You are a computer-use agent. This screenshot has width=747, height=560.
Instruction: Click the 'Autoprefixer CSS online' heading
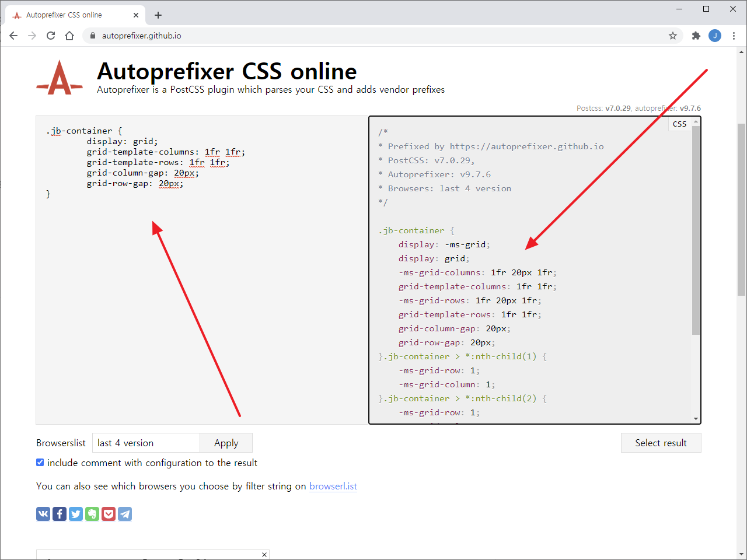click(x=226, y=71)
